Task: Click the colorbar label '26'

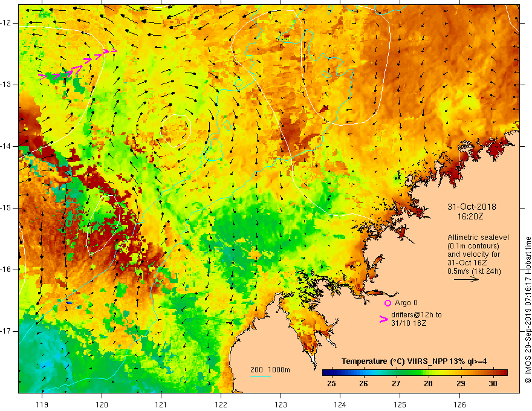Action: pyautogui.click(x=364, y=384)
